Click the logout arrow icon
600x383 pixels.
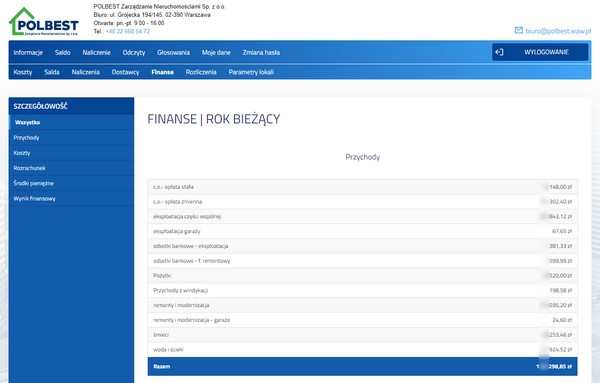point(499,52)
